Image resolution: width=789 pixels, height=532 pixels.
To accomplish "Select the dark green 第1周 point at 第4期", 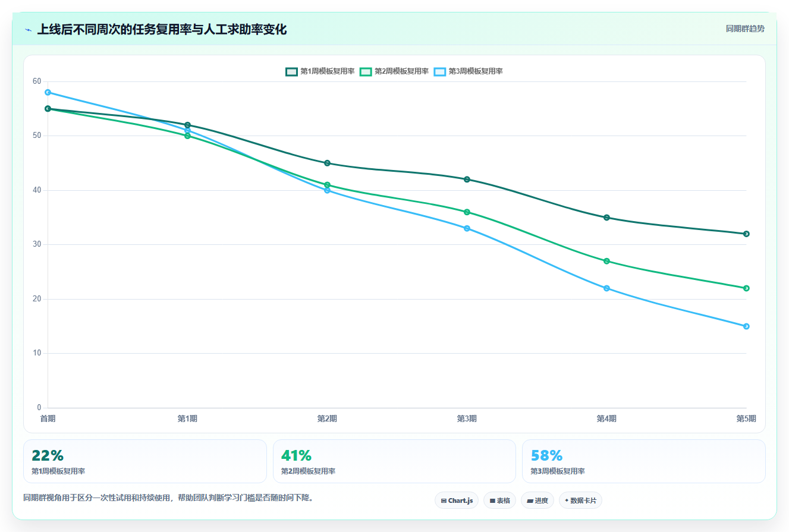I will pyautogui.click(x=606, y=218).
